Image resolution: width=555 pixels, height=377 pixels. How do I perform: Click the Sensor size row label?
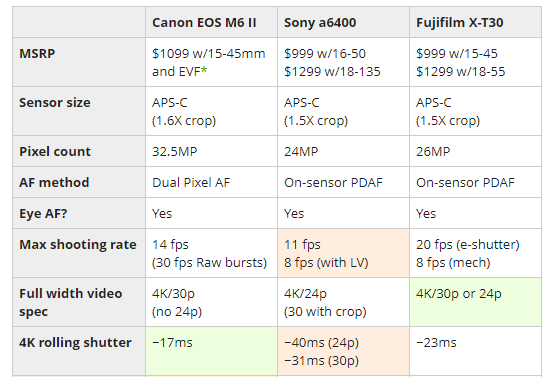55,103
